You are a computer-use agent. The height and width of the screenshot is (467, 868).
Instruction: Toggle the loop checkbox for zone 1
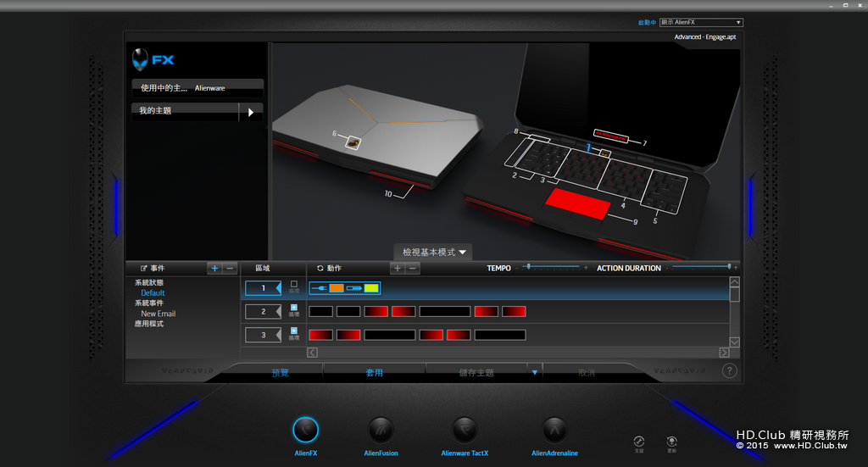pyautogui.click(x=294, y=285)
